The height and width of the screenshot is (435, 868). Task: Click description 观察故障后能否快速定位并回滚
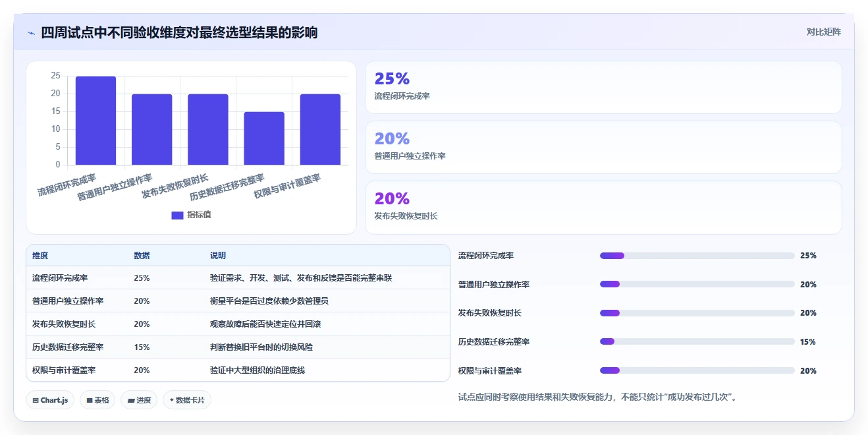coord(265,324)
